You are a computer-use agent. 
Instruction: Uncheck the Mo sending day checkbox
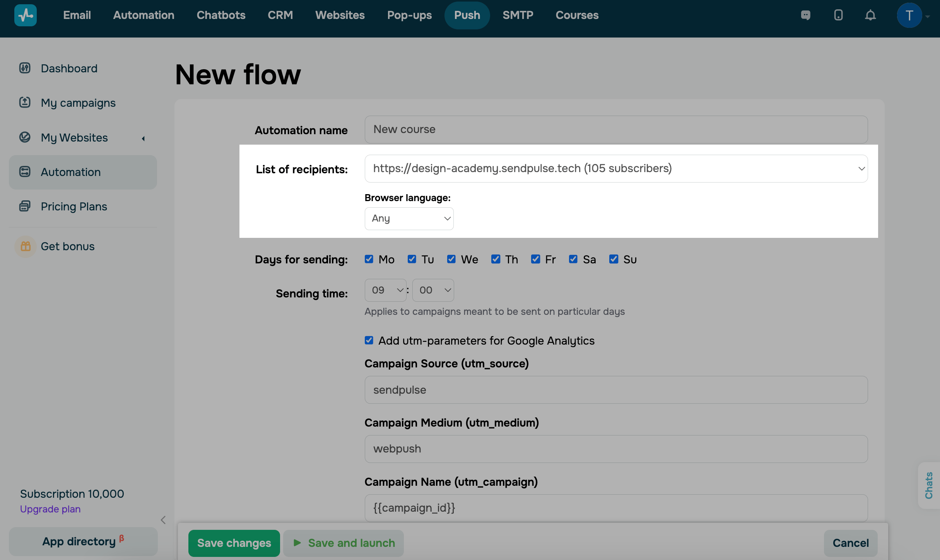[x=369, y=259]
